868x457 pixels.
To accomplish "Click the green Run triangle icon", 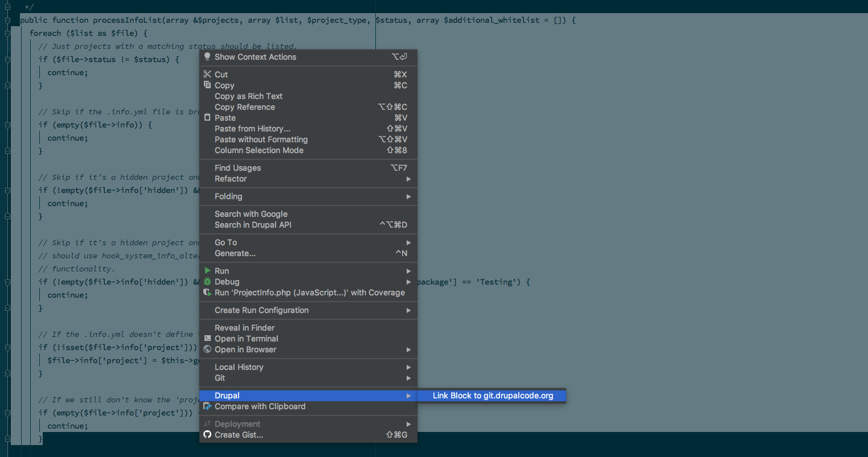I will (207, 271).
